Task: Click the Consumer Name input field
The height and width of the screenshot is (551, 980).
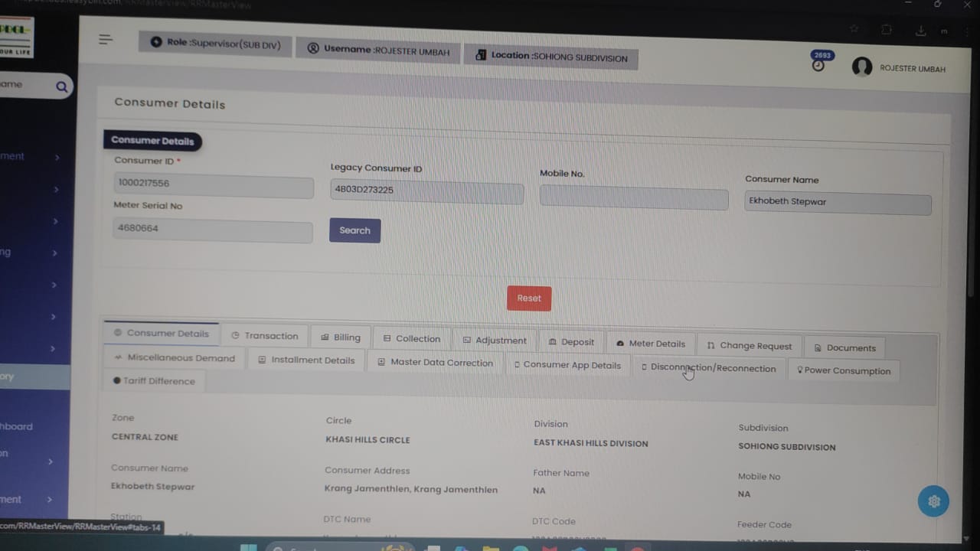Action: tap(838, 203)
